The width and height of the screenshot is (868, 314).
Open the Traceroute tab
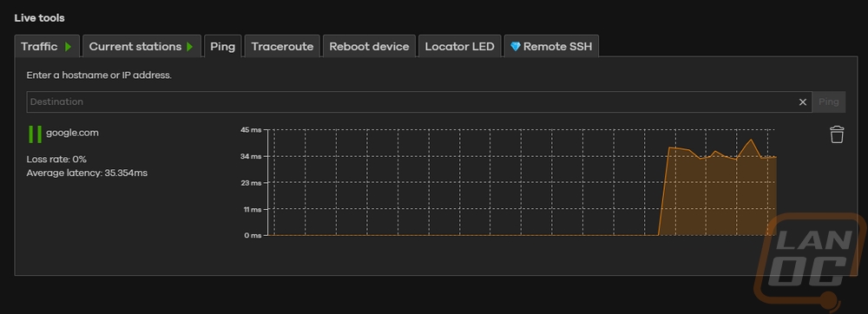pos(282,47)
